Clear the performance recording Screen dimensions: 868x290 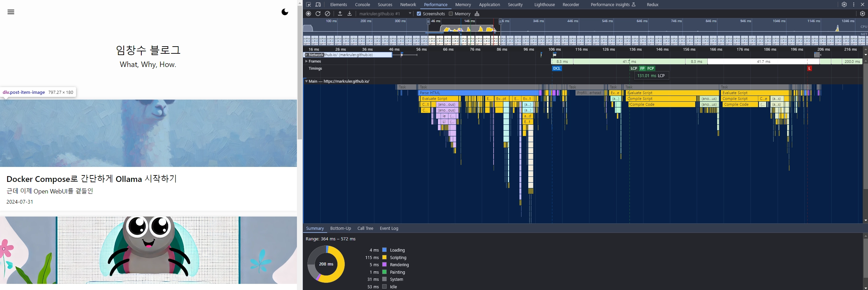point(327,14)
